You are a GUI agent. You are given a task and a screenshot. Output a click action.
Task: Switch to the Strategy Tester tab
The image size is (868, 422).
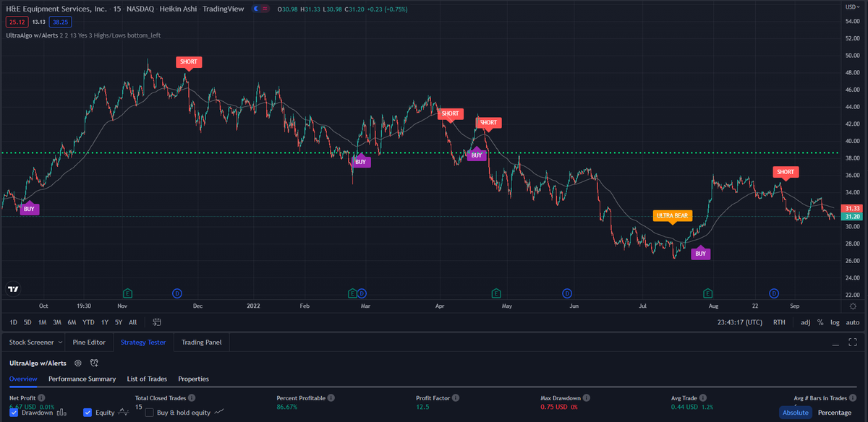pyautogui.click(x=143, y=343)
